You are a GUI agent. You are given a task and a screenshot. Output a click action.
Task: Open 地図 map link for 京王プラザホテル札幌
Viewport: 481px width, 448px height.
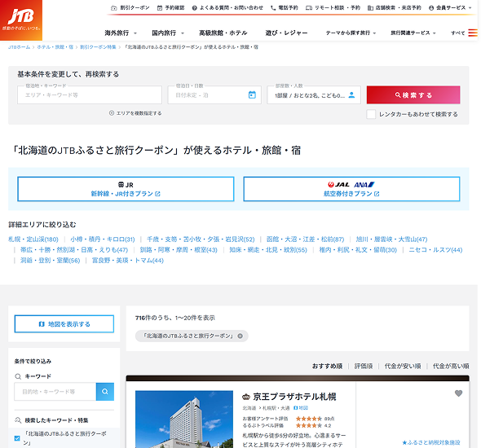301,408
